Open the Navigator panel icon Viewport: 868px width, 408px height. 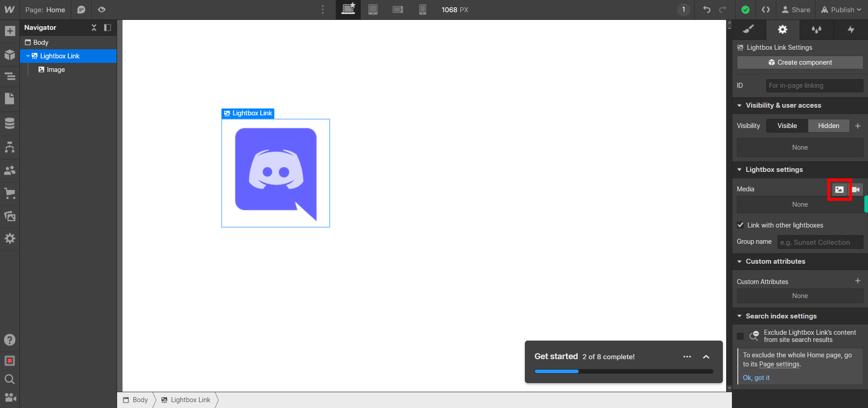tap(9, 76)
